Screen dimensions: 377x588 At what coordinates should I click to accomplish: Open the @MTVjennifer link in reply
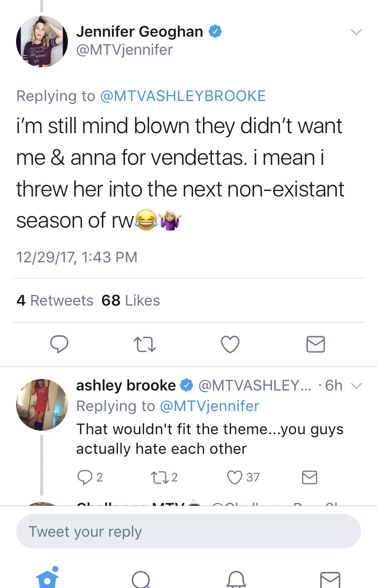[x=209, y=406]
